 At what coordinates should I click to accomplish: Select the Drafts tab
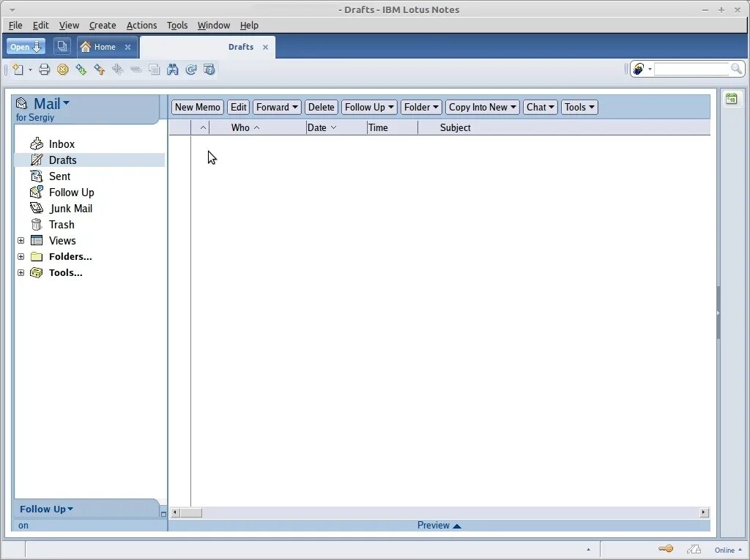pos(207,47)
